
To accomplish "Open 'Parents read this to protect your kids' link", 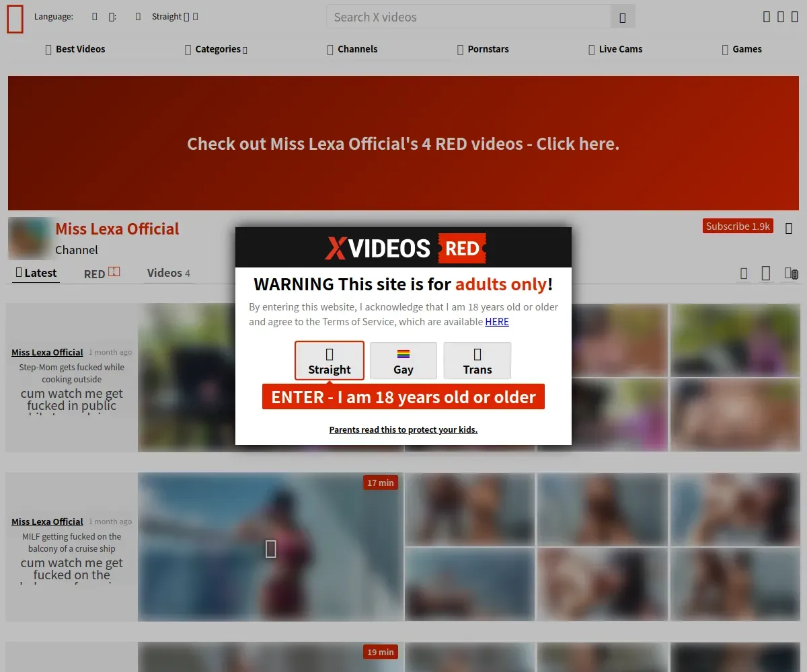I will tap(403, 430).
